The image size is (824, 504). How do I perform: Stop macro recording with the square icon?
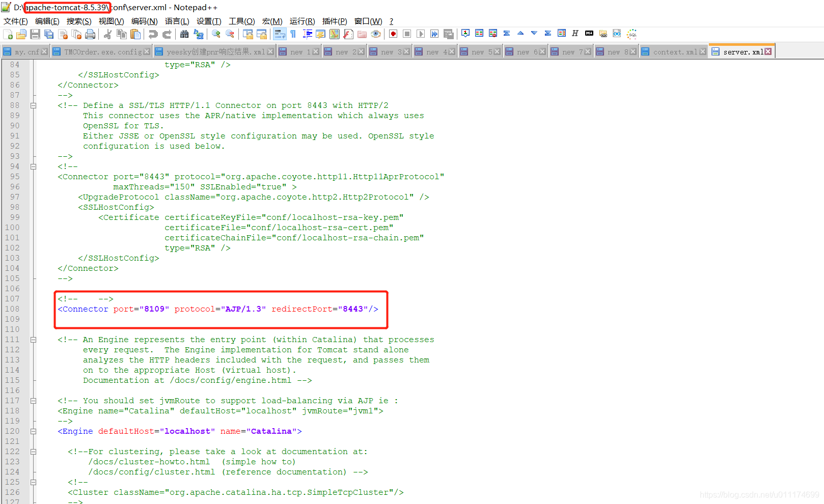tap(407, 34)
